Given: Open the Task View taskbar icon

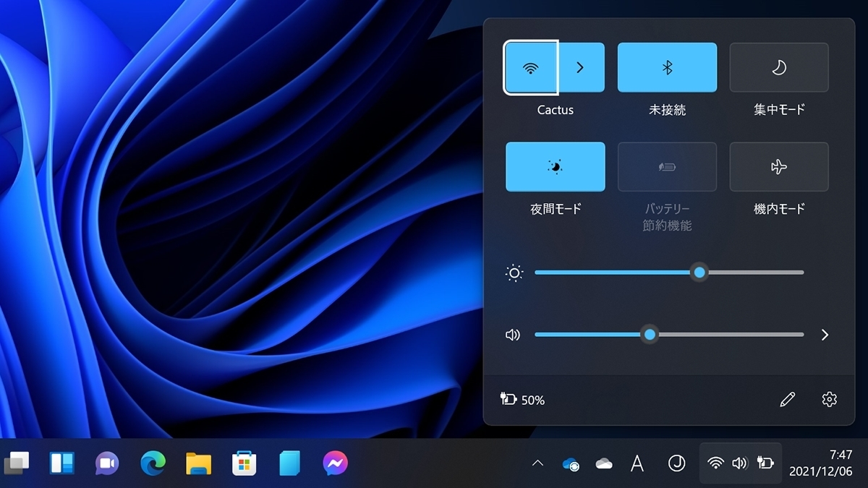Looking at the screenshot, I should 16,463.
